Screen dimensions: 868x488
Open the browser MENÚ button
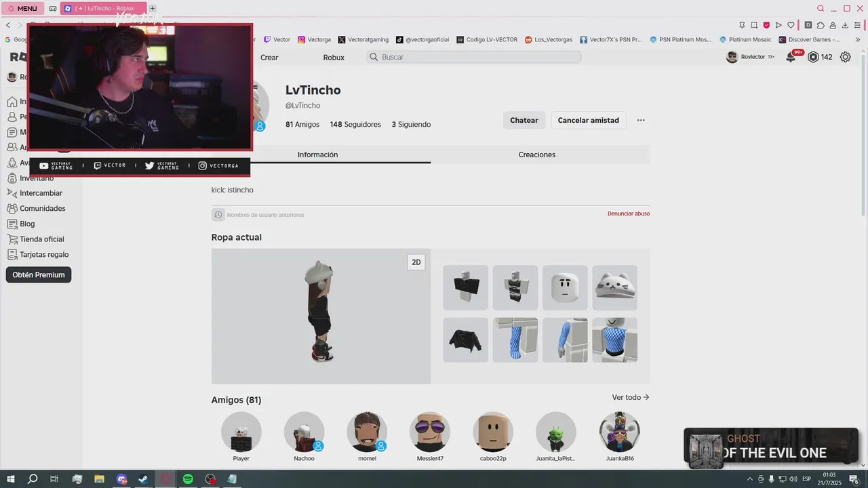[23, 8]
